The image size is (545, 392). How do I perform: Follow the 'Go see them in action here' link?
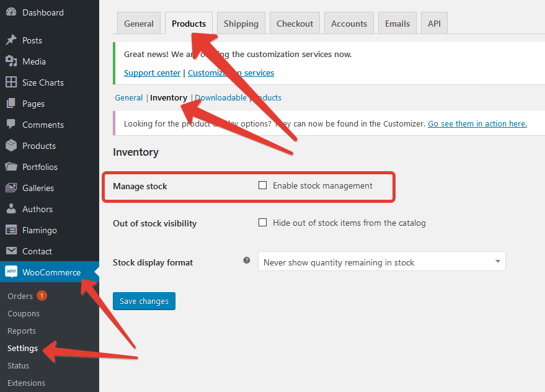coord(477,123)
